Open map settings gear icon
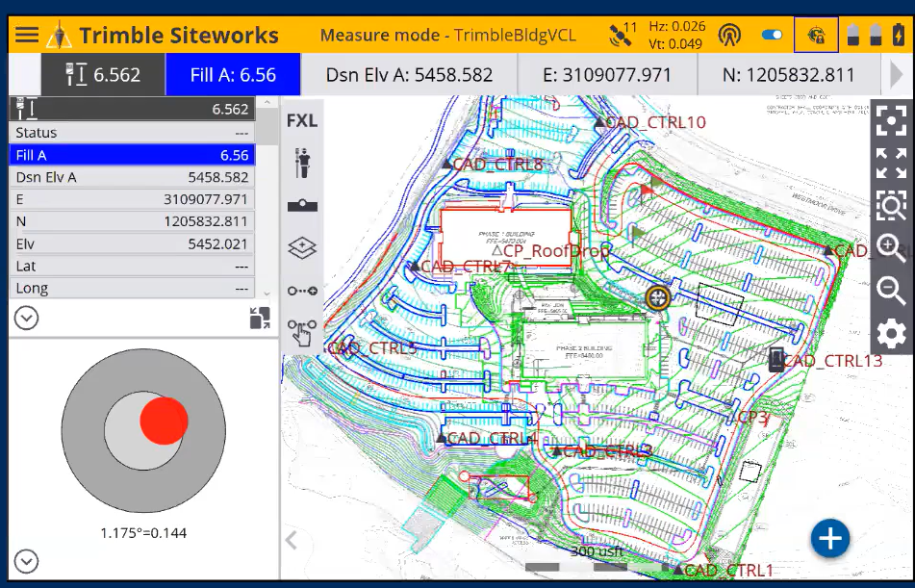The height and width of the screenshot is (588, 915). pos(891,335)
